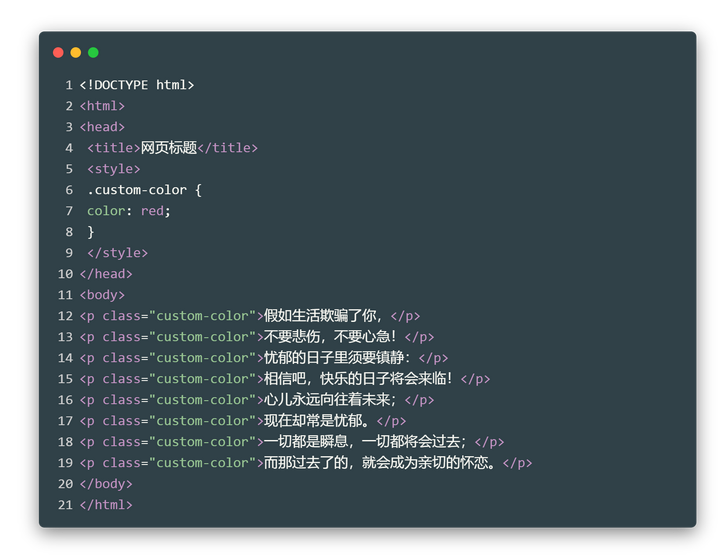Click the text 现在却常是忧郁 on line 17
This screenshot has width=720, height=559.
tap(313, 421)
